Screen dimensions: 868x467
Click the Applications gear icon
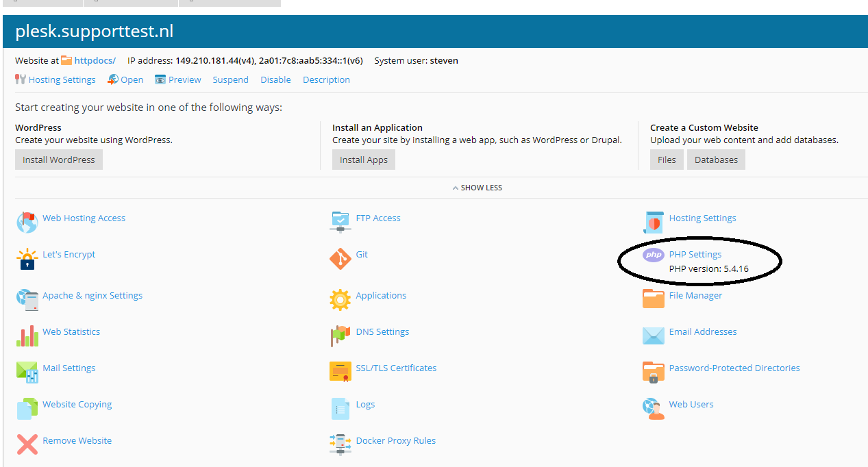pyautogui.click(x=340, y=299)
